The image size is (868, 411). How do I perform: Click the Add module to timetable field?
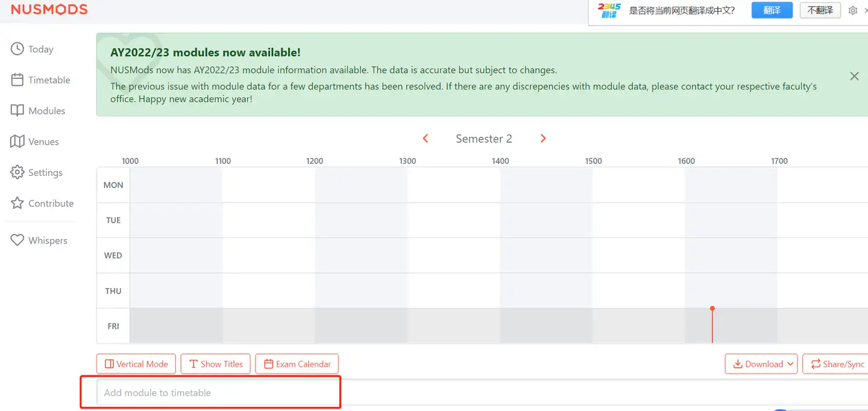pyautogui.click(x=218, y=393)
